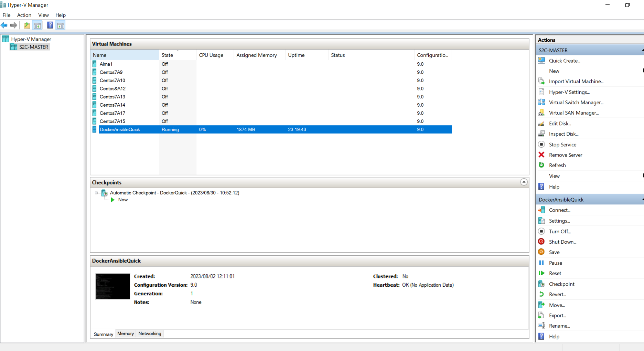Sort virtual machines by State column
Screen dimensions: 644x351
tap(178, 55)
